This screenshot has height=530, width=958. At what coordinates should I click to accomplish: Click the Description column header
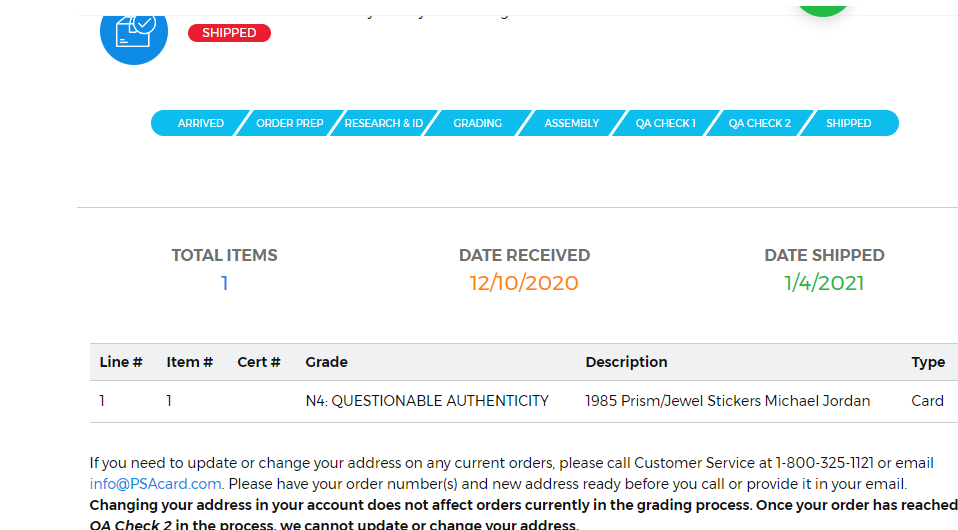point(626,362)
